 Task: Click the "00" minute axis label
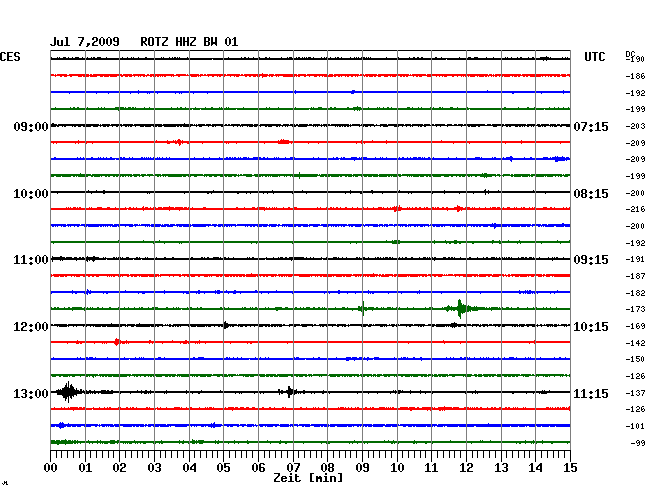point(51,467)
